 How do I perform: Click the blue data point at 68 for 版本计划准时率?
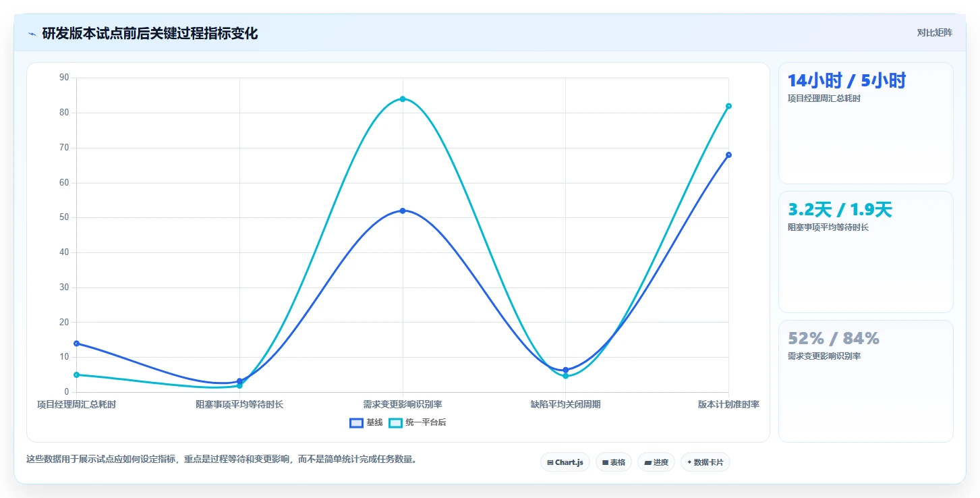coord(728,155)
